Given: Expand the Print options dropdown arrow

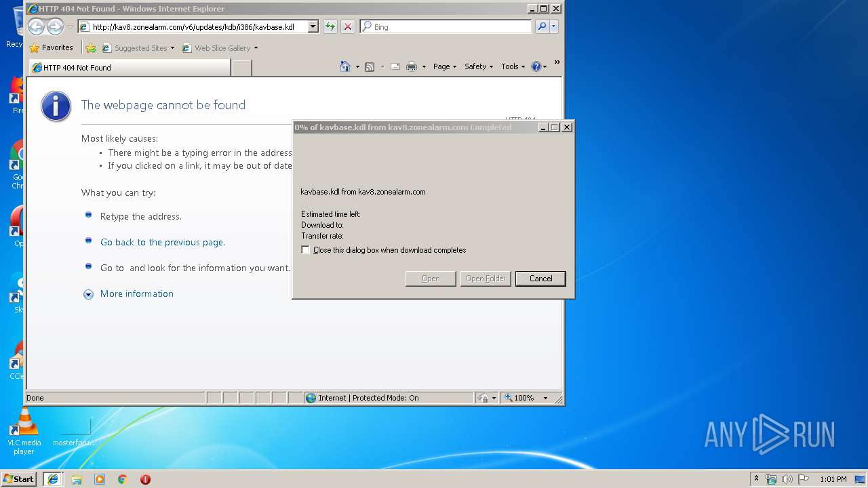Looking at the screenshot, I should [424, 66].
